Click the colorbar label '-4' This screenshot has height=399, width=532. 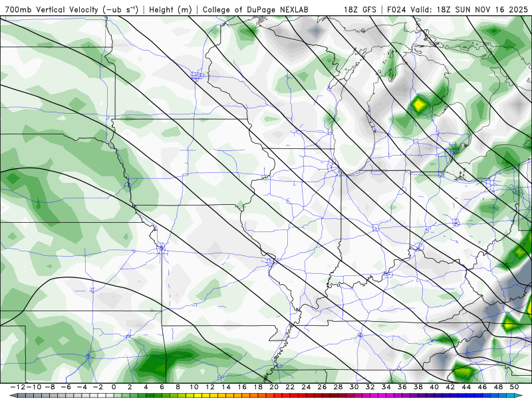coord(82,387)
